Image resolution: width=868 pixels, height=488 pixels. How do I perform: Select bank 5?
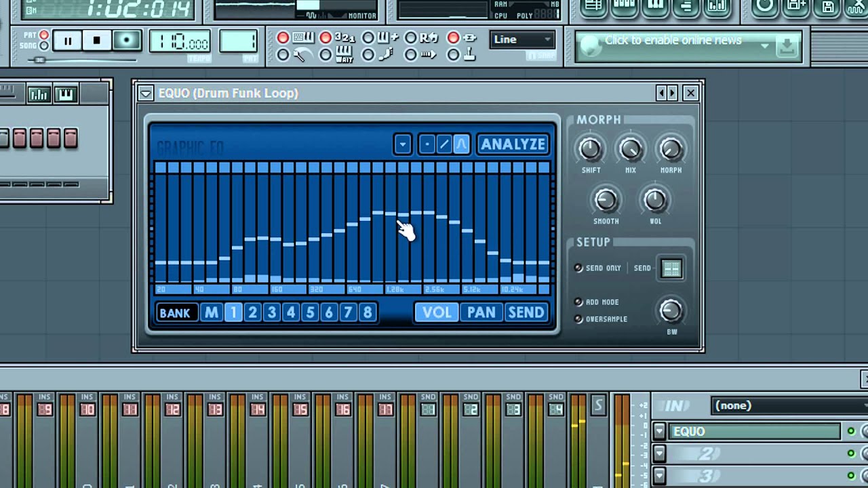point(310,312)
